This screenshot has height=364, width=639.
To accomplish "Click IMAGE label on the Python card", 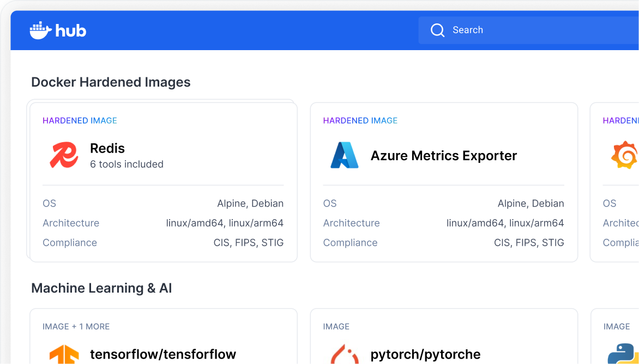I will click(x=616, y=326).
